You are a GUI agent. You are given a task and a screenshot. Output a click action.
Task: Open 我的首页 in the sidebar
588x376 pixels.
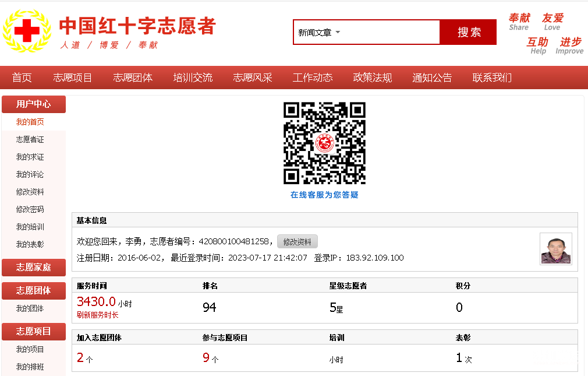(30, 122)
